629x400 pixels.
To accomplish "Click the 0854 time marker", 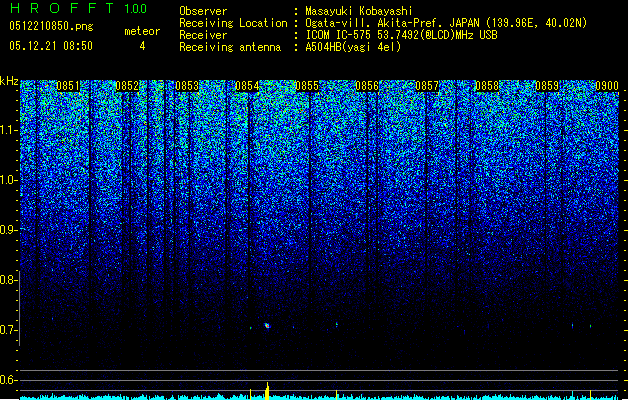I will [x=247, y=86].
